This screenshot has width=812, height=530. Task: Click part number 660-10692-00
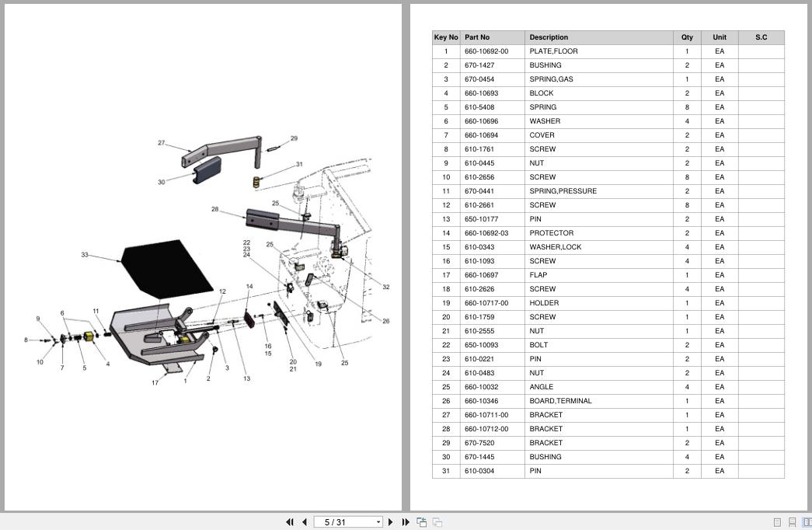[486, 51]
